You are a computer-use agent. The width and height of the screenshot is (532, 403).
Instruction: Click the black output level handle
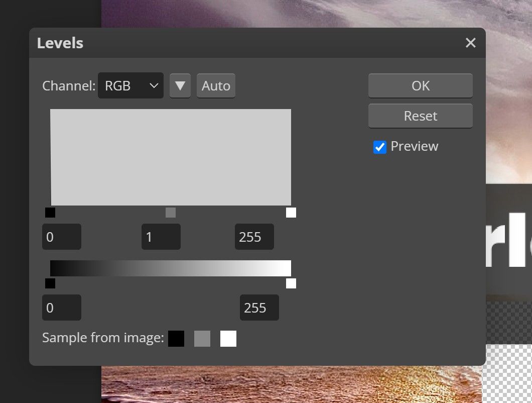[50, 283]
